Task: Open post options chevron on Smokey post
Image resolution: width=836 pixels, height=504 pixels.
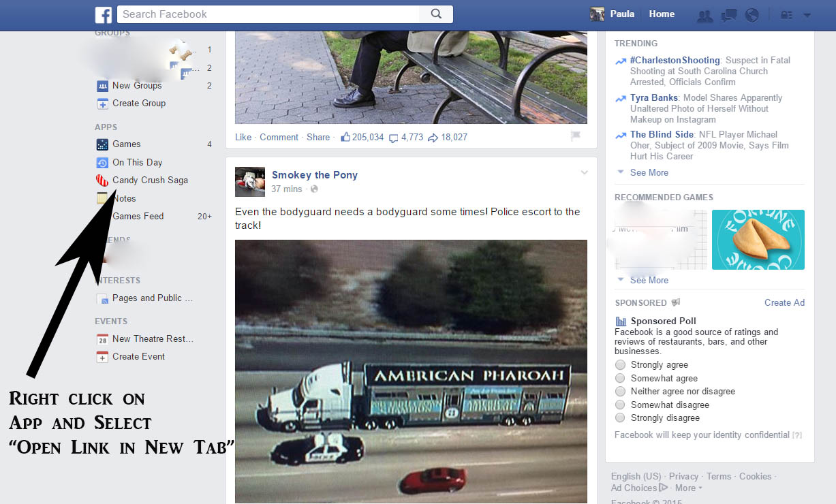Action: (584, 173)
